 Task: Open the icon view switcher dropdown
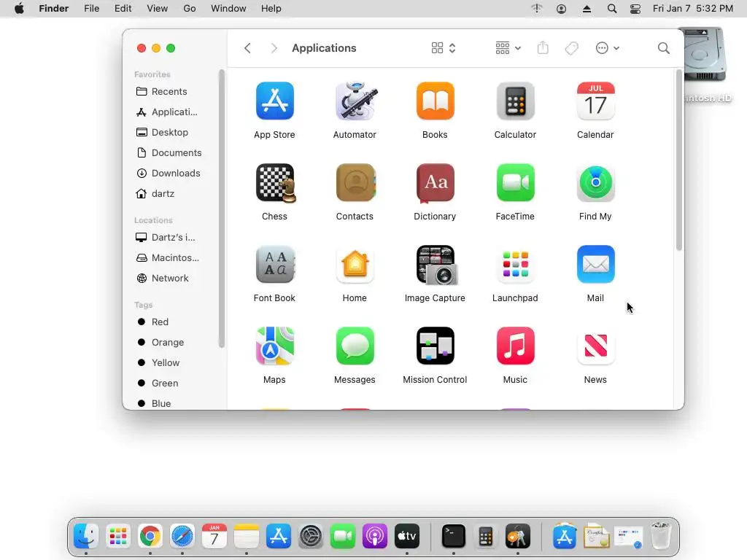[x=444, y=48]
